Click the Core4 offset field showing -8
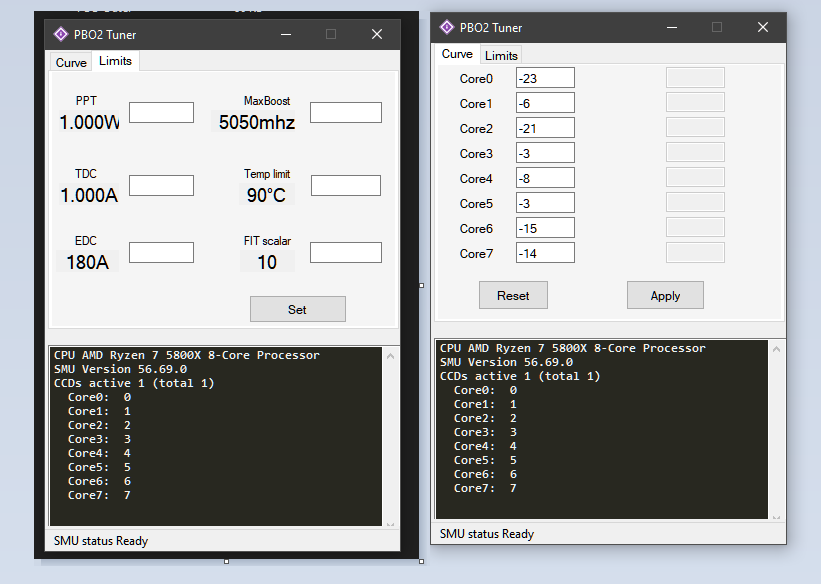This screenshot has height=584, width=821. (545, 178)
